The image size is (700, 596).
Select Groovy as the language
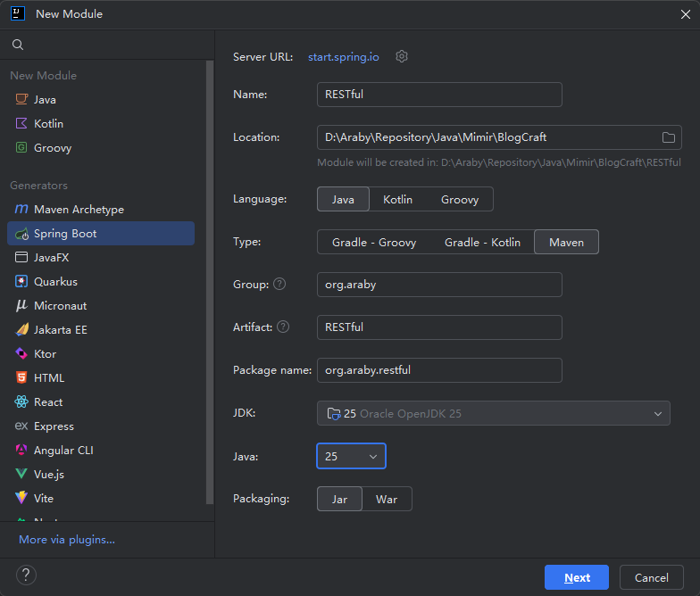click(x=459, y=199)
